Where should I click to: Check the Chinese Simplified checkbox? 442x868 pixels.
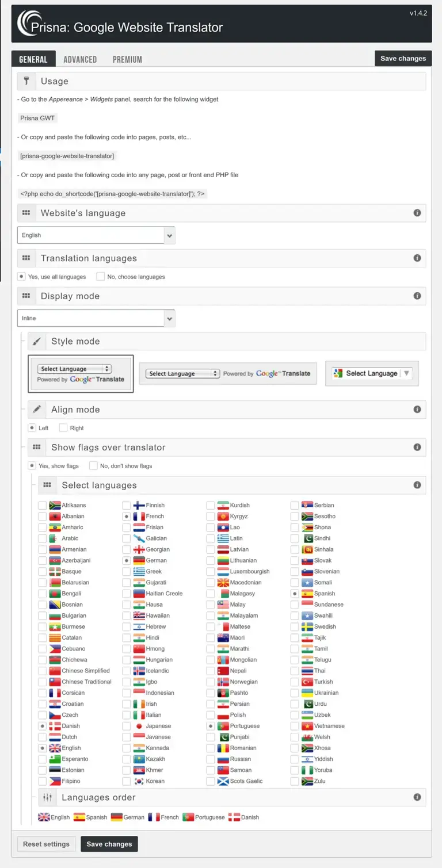[42, 671]
